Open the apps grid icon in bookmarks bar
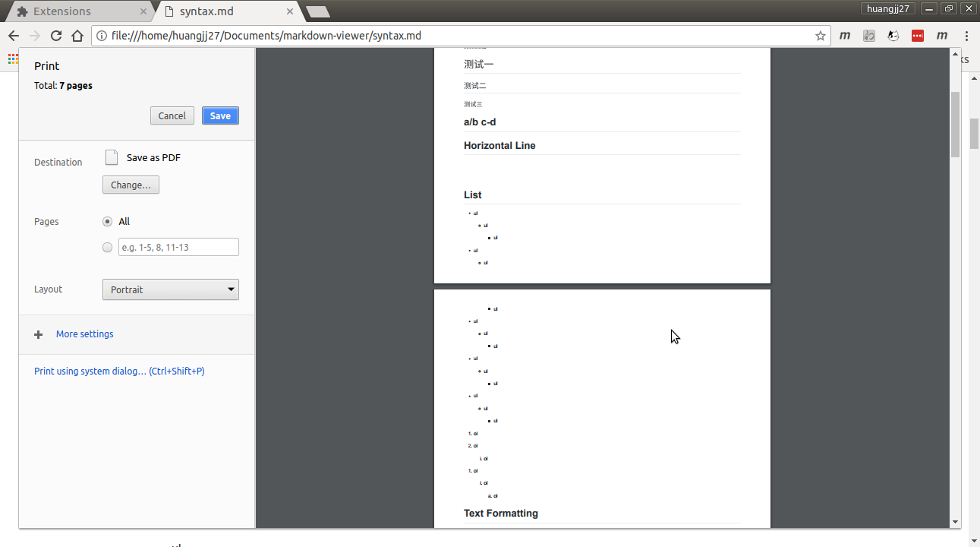The width and height of the screenshot is (980, 547). (13, 58)
